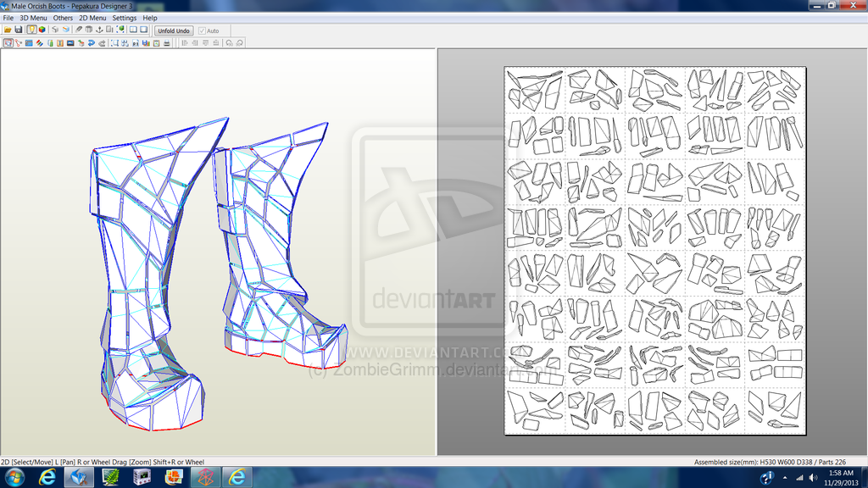Select the orange text input tool
Viewport: 868px width, 488px height.
coord(60,42)
